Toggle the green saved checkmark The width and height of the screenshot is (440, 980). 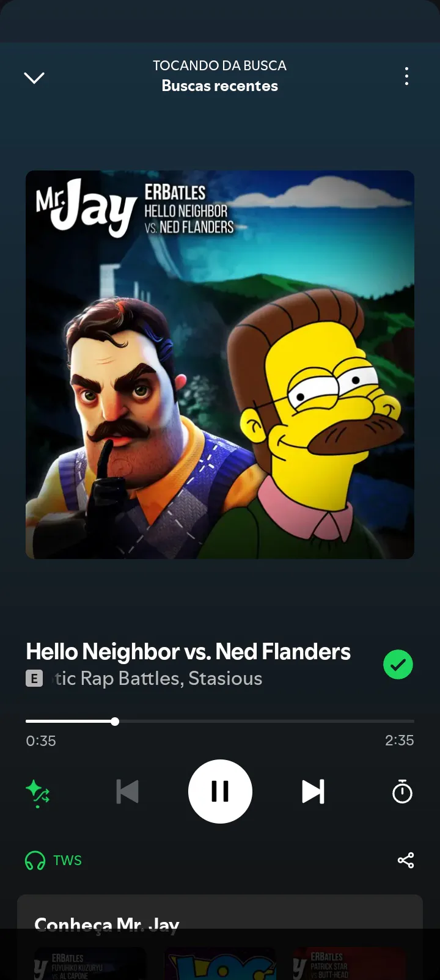coord(398,665)
